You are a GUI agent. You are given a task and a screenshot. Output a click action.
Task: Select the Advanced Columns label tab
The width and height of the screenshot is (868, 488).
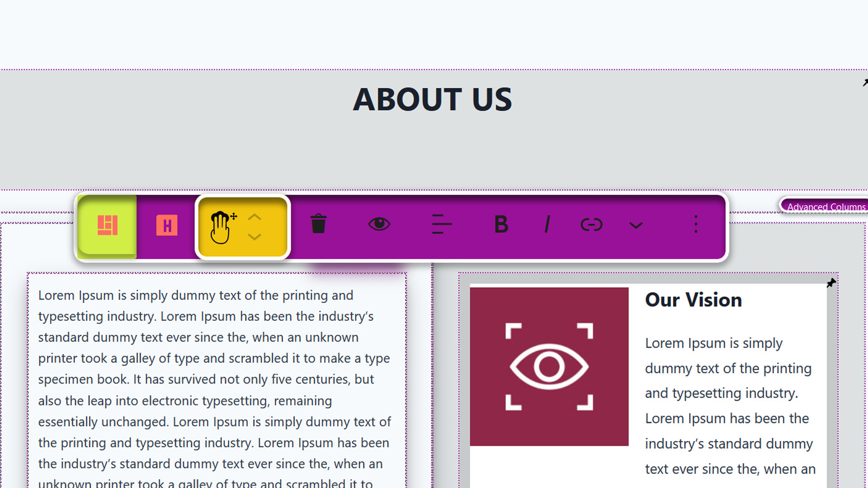point(826,206)
